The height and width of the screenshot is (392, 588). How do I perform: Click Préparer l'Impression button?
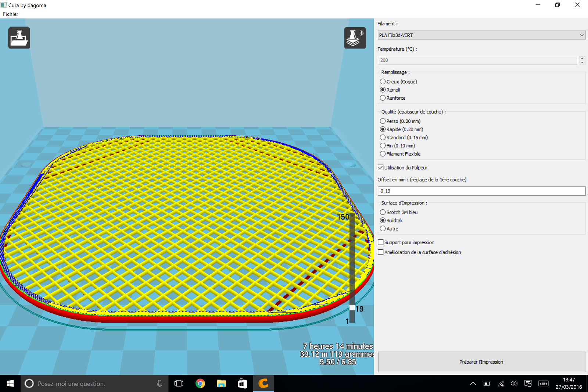pos(481,362)
